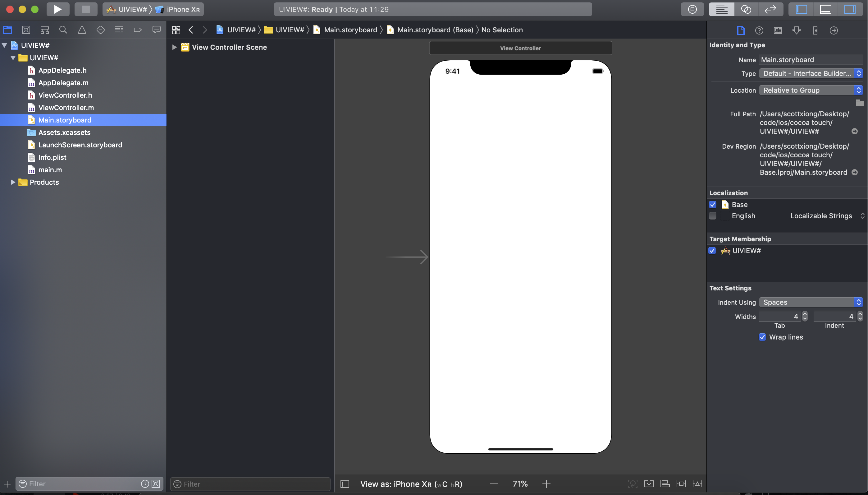
Task: Go back in editor history
Action: (x=191, y=30)
